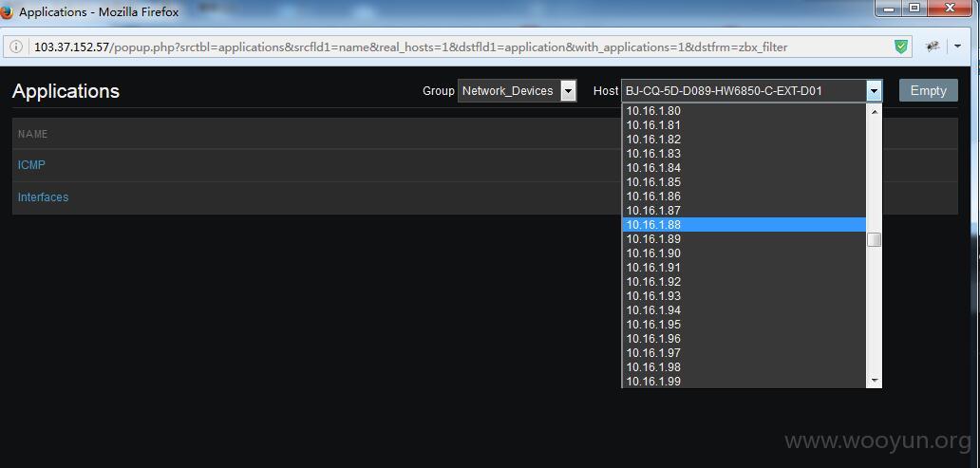Click the Empty button
980x468 pixels.
point(928,90)
